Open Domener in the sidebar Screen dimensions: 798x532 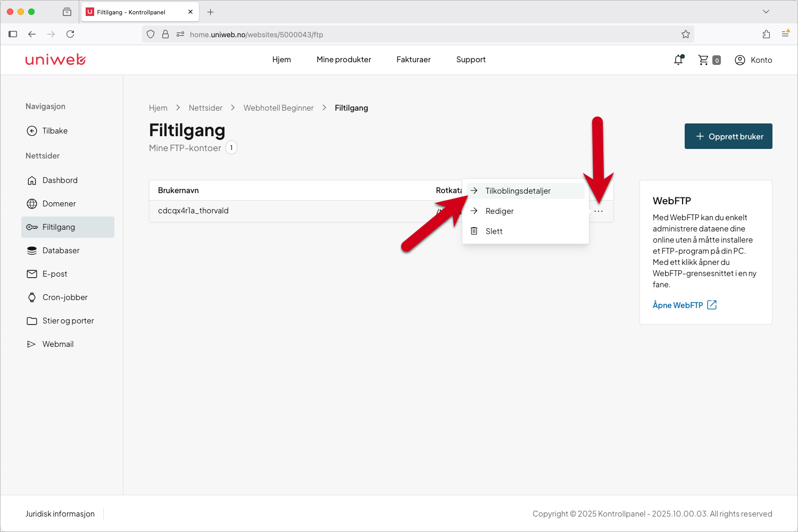tap(68, 204)
